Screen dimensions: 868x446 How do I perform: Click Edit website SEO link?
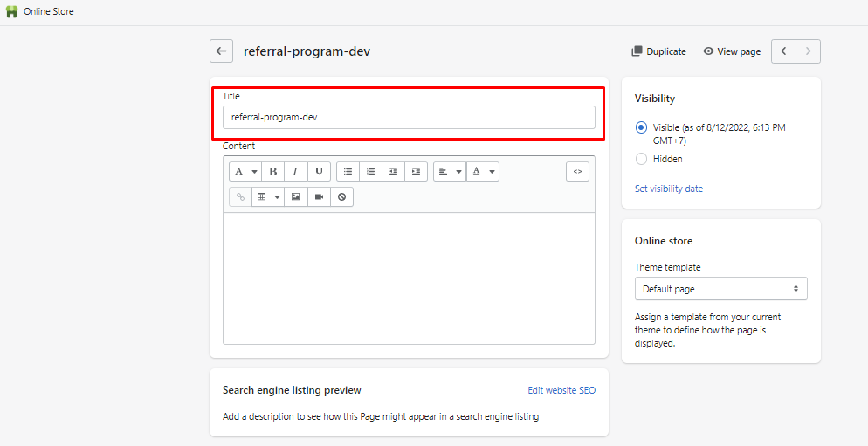coord(561,390)
